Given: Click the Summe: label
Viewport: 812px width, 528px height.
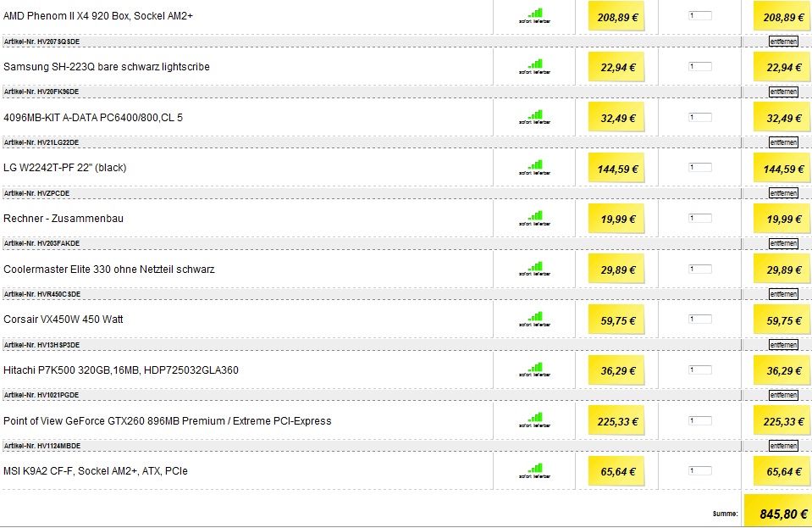Looking at the screenshot, I should pos(725,514).
